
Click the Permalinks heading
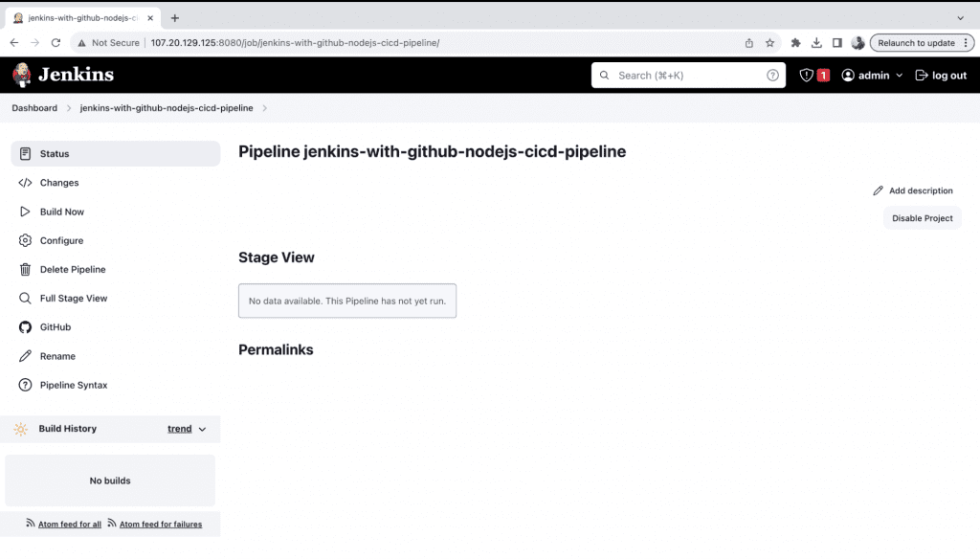276,349
